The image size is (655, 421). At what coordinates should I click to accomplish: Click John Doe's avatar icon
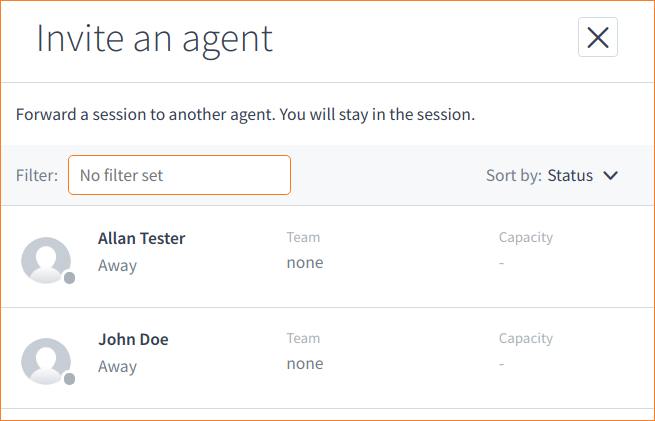(x=46, y=362)
